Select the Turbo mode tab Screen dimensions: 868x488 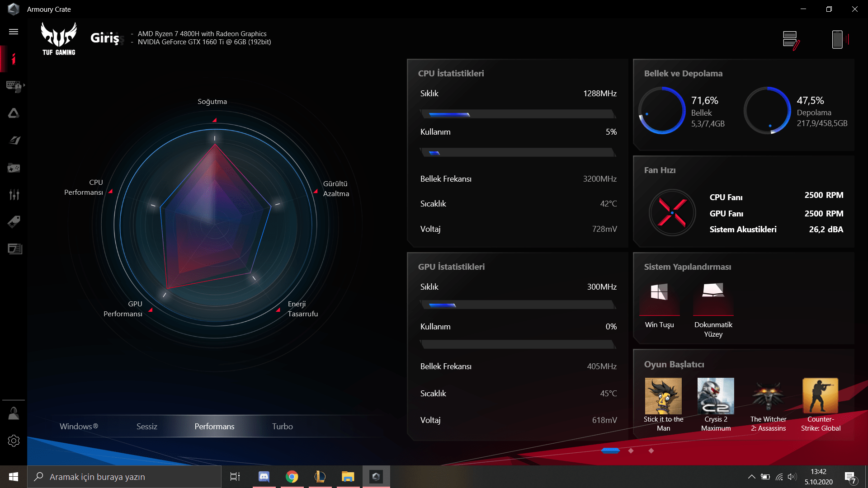282,426
